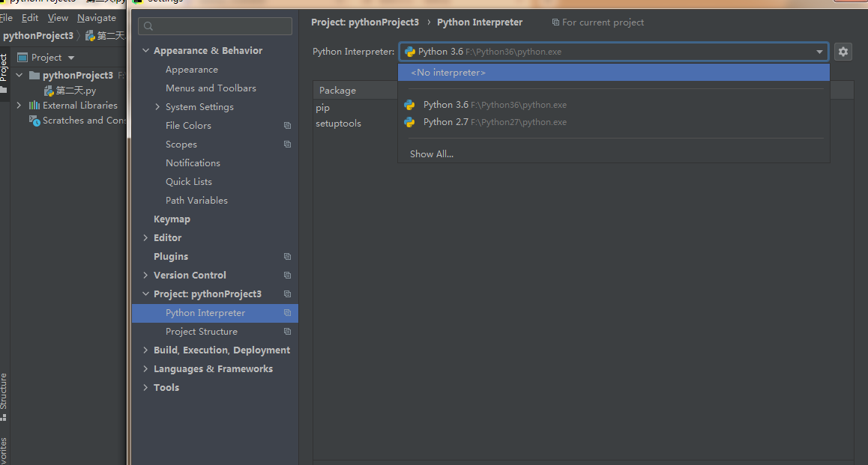Viewport: 868px width, 465px height.
Task: Open Appearance settings page
Action: (192, 70)
